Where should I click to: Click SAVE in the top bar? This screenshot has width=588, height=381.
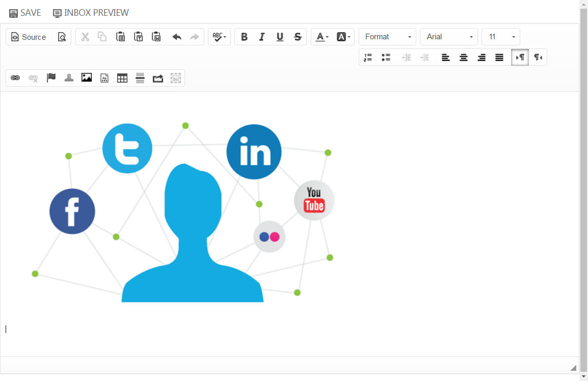point(25,13)
